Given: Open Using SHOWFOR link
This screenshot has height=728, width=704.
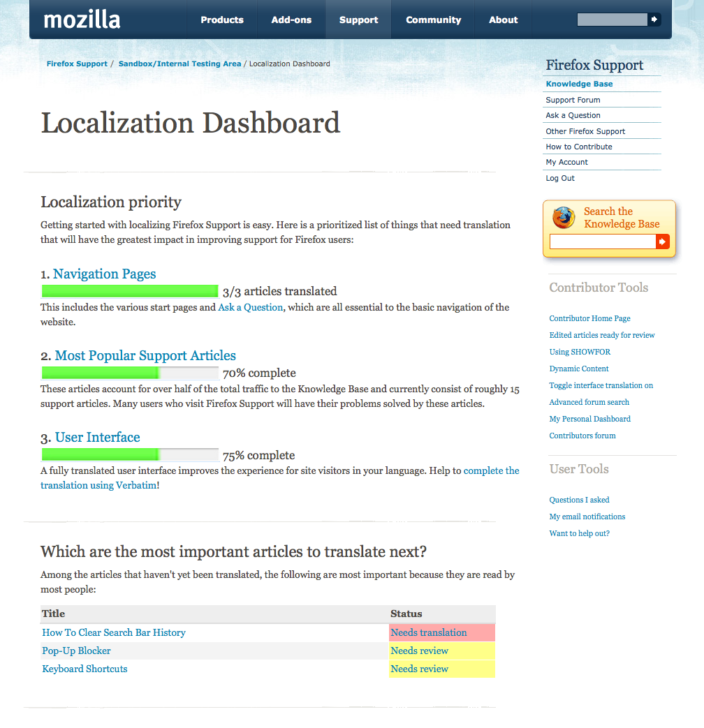Looking at the screenshot, I should 580,352.
